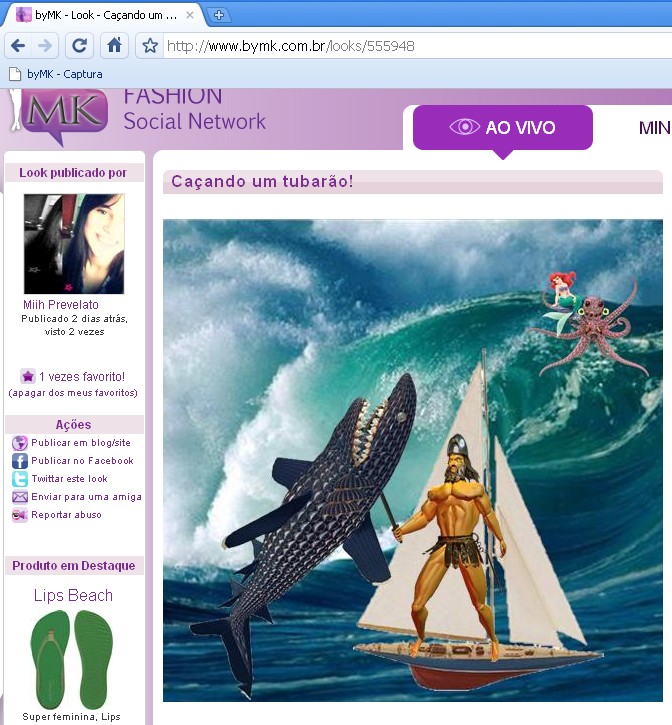
Task: Open a new tab with the plus button
Action: tap(219, 15)
